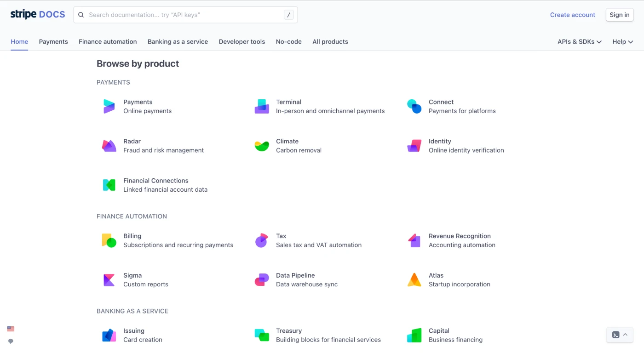Click the Issuing product icon

click(109, 335)
